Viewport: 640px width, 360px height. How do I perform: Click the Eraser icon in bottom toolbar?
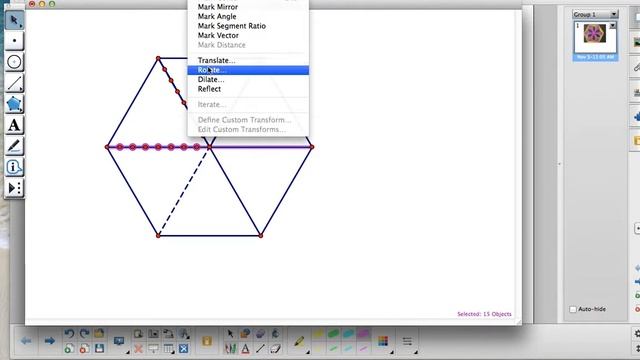coord(276,349)
